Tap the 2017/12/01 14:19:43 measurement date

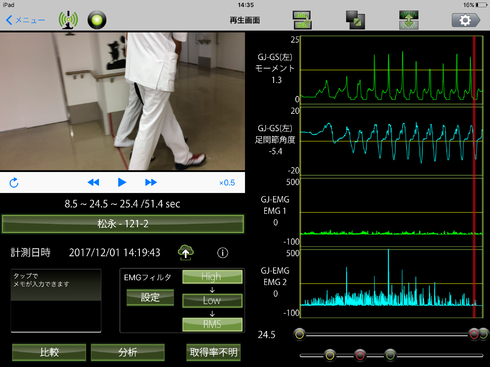point(114,253)
